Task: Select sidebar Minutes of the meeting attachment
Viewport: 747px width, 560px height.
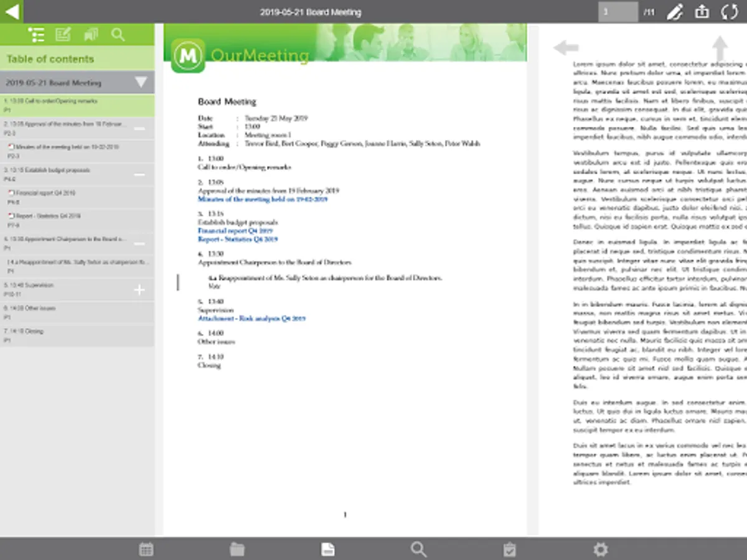Action: [77, 151]
